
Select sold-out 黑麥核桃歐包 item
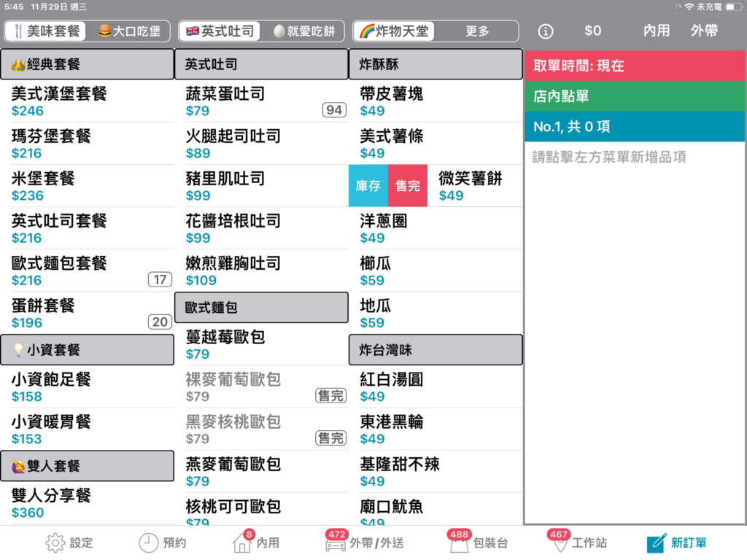click(262, 429)
